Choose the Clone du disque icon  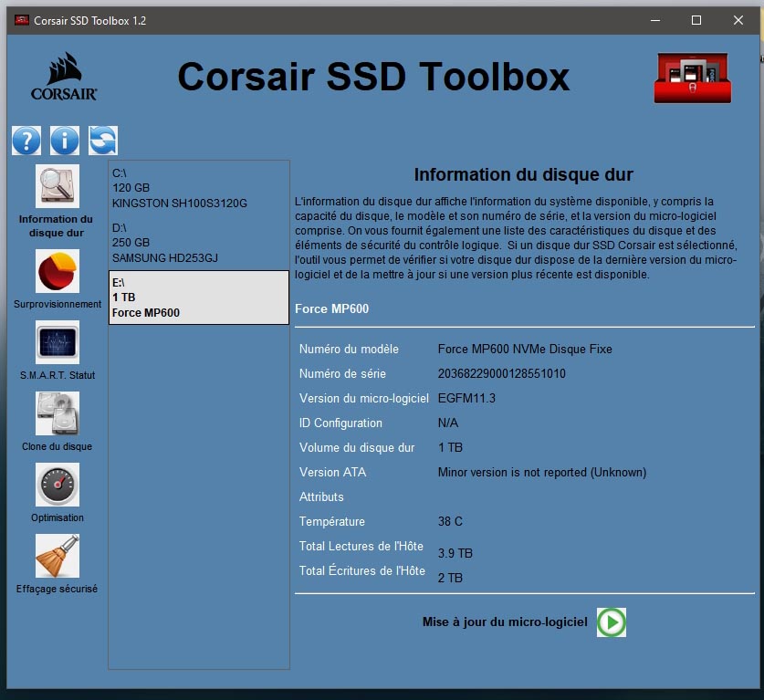pos(57,413)
